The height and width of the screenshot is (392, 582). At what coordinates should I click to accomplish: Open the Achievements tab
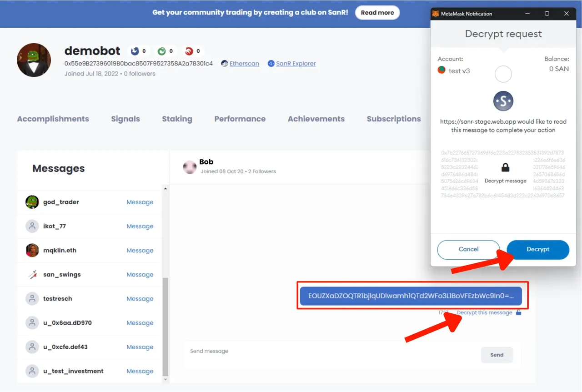[x=316, y=119]
